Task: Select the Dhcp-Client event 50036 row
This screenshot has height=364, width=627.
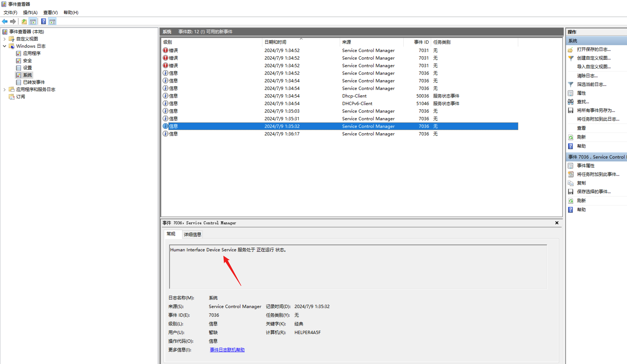Action: coord(354,96)
